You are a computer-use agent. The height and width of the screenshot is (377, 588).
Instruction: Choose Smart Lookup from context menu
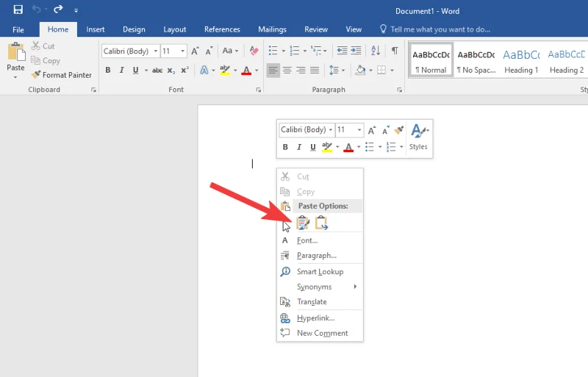pyautogui.click(x=320, y=272)
